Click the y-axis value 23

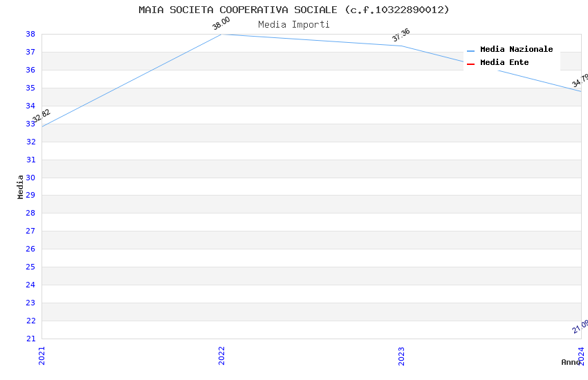click(30, 303)
